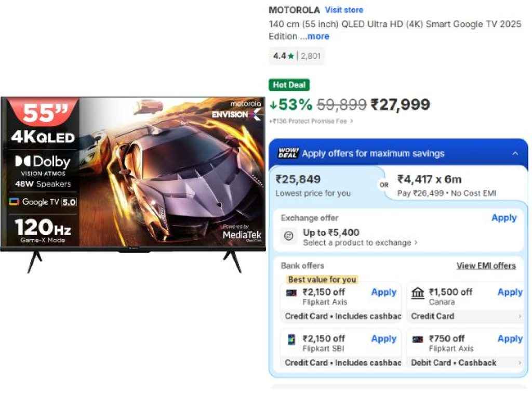This screenshot has width=532, height=393.
Task: Apply the ₹2,150 Flipkart Axis offer
Action: [383, 292]
